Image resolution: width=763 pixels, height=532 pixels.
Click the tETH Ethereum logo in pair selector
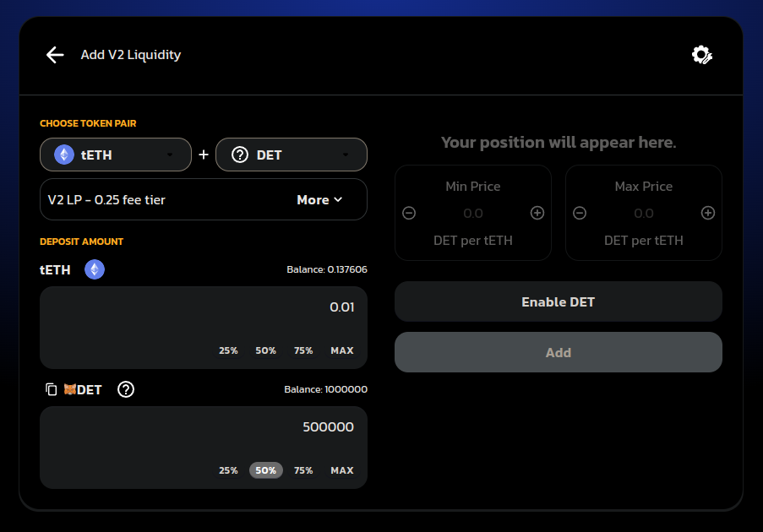coord(63,155)
